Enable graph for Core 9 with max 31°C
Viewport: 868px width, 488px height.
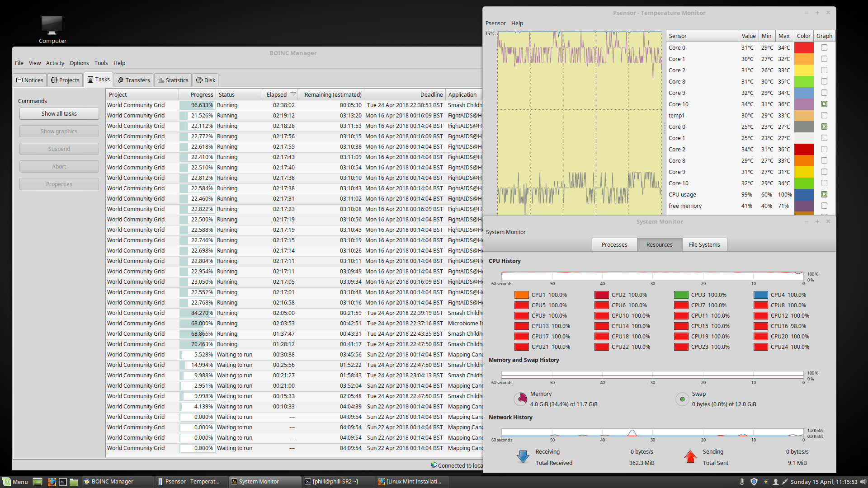click(824, 172)
